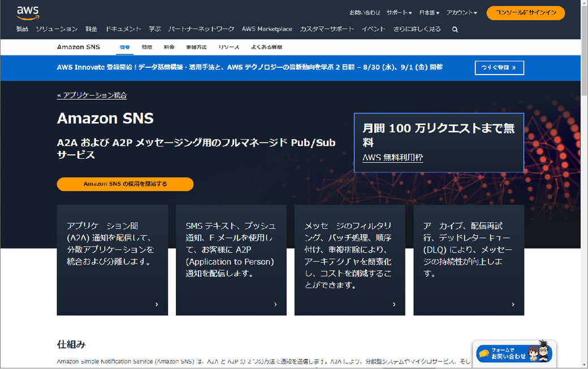Screen dimensions: 588x369
Task: Select the 特徴 tab
Action: point(146,47)
